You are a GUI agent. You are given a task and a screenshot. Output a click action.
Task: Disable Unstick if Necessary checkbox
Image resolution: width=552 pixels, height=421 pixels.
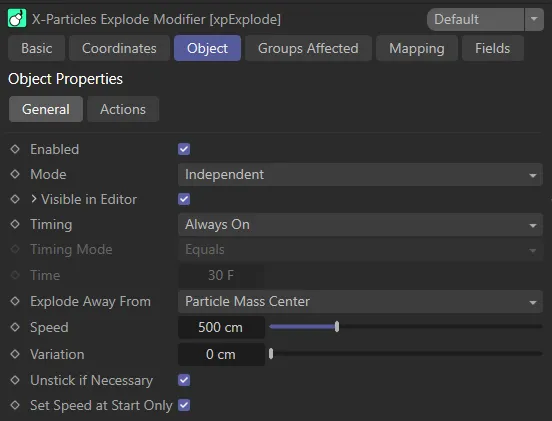point(184,380)
